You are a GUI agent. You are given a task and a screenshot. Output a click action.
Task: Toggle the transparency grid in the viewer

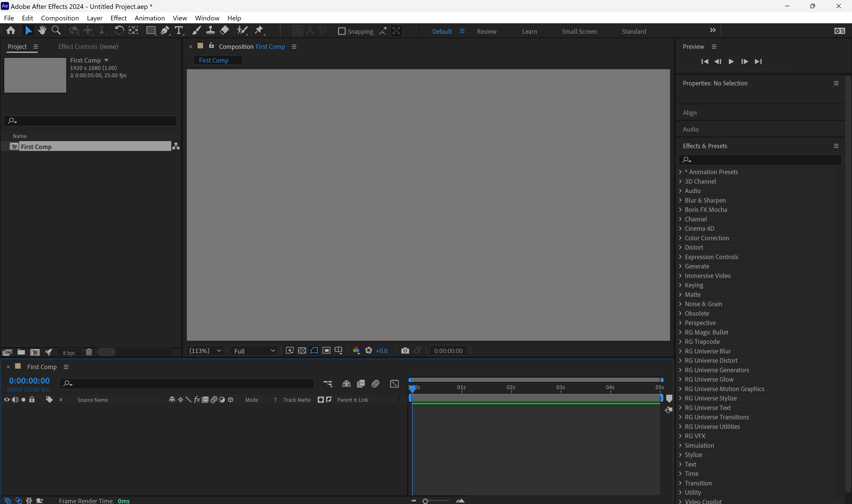[x=302, y=350]
